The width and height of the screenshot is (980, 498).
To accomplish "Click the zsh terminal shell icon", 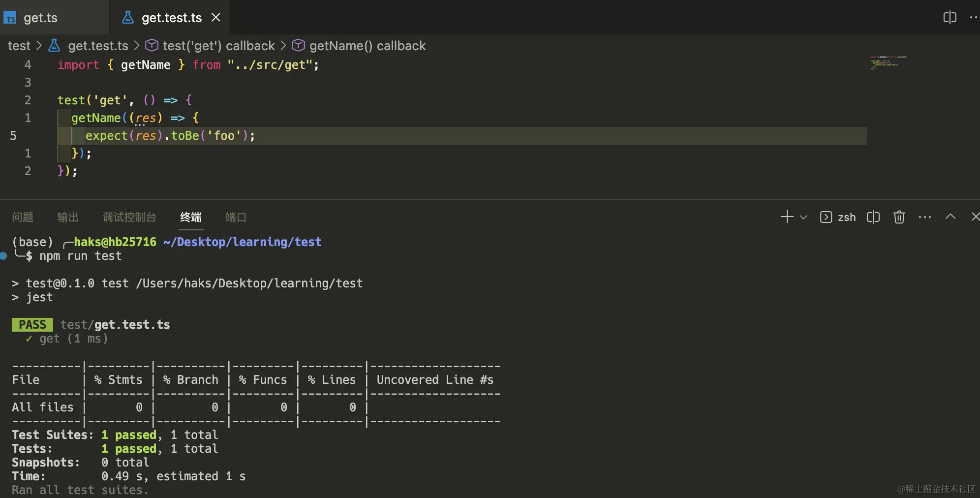I will pos(826,217).
